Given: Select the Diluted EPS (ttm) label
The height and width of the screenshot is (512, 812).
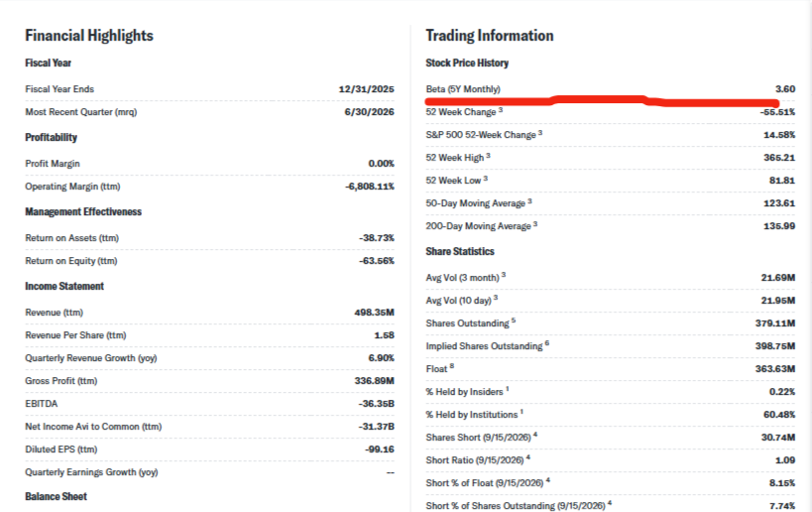Looking at the screenshot, I should coord(61,449).
